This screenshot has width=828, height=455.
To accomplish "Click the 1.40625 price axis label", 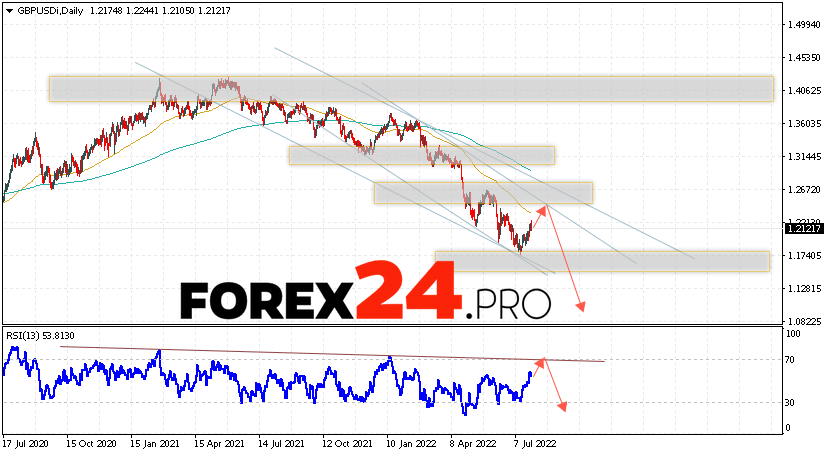I will [x=804, y=91].
